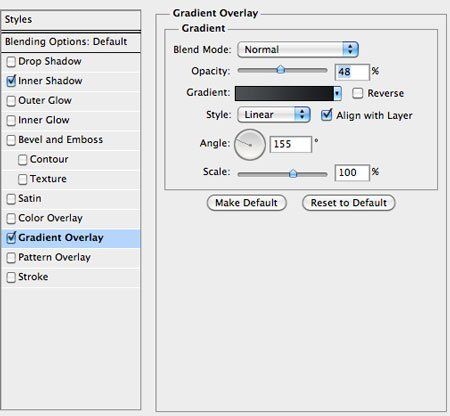Uncheck Align with Layer
Image resolution: width=450 pixels, height=416 pixels.
pos(326,115)
